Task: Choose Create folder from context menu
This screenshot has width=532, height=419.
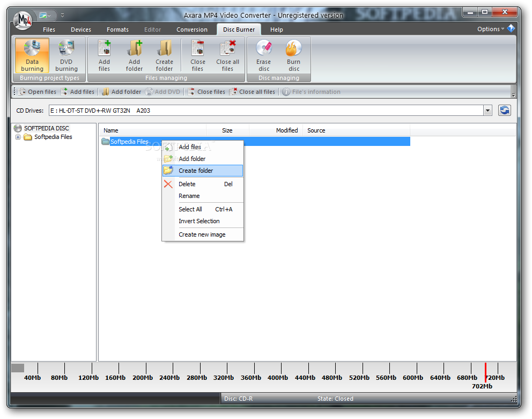Action: pos(203,171)
